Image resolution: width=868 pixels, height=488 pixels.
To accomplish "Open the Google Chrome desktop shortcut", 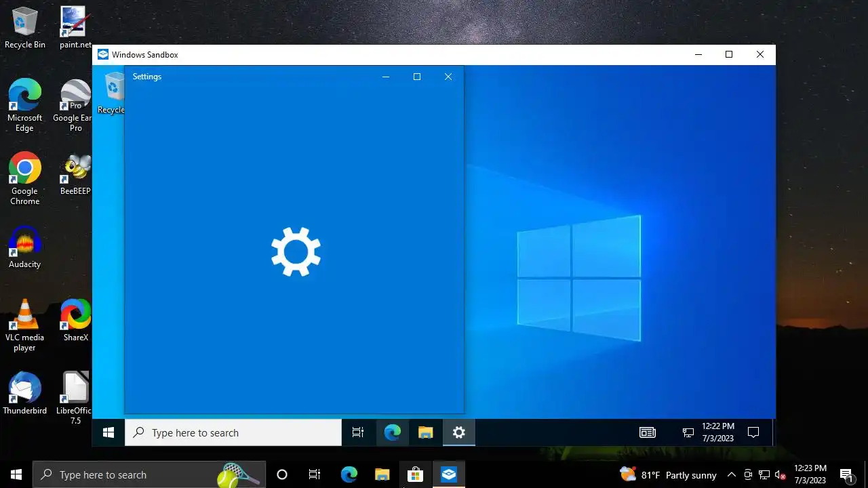I will pos(25,179).
